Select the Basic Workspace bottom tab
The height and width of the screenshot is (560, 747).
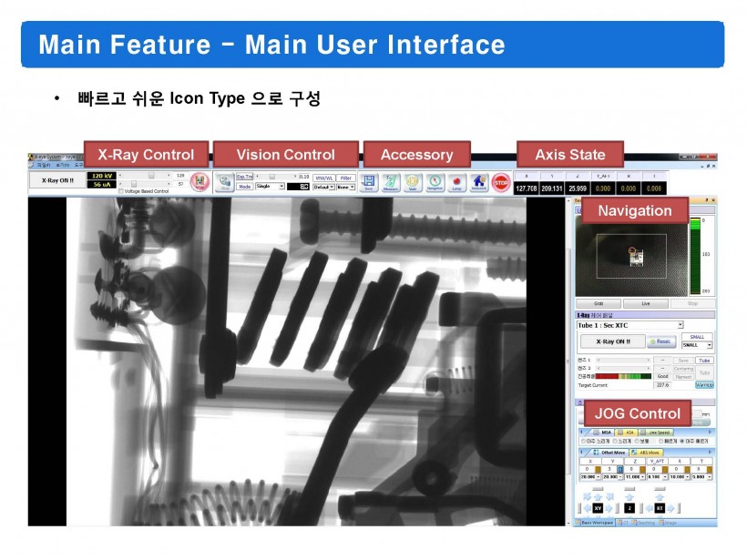pos(594,523)
